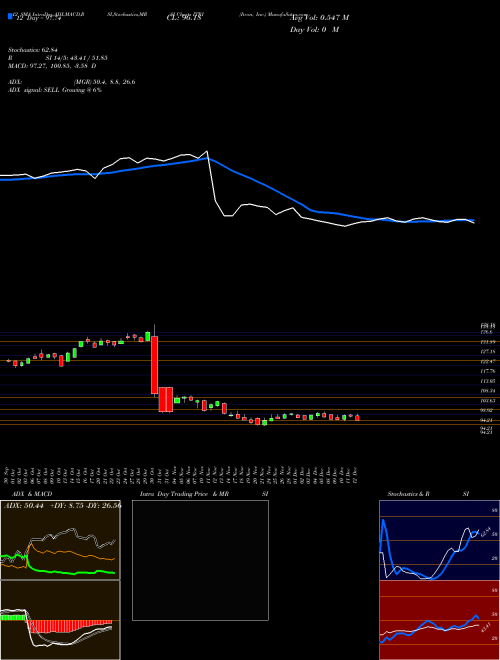Image resolution: width=500 pixels, height=660 pixels.
Task: Open the empty Intra Day Trading Price chart
Action: (200, 560)
